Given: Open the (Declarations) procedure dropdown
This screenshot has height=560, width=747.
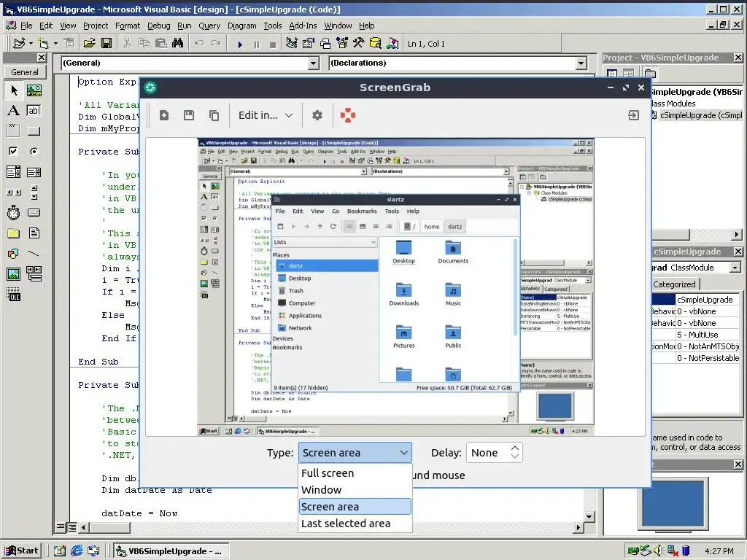Looking at the screenshot, I should (581, 63).
